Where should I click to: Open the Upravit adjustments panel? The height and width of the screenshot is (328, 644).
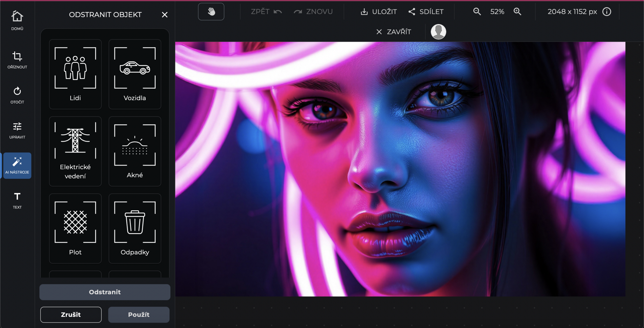[x=17, y=130]
